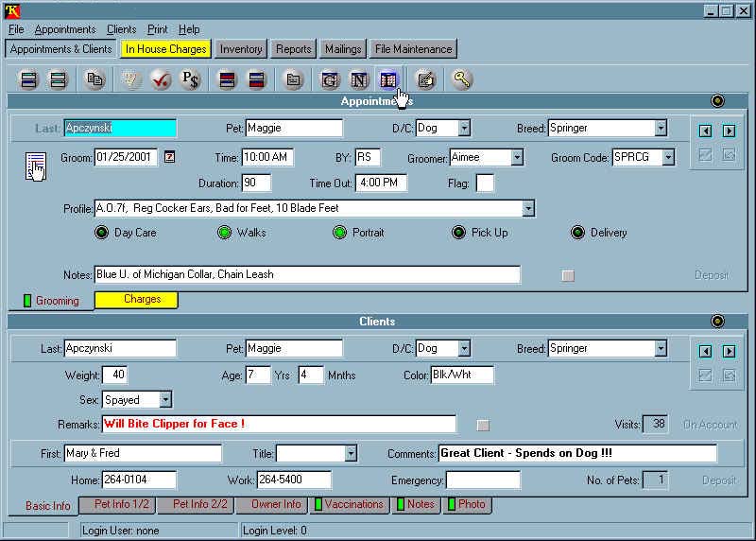Click the notepad hand icon beside Groom date
Image resolution: width=756 pixels, height=541 pixels.
pos(36,166)
